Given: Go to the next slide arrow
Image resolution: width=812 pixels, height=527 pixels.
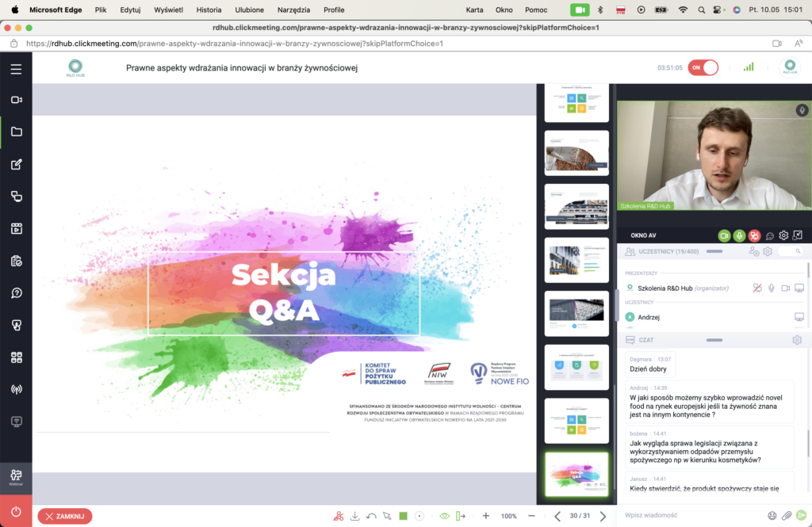Looking at the screenshot, I should click(603, 516).
